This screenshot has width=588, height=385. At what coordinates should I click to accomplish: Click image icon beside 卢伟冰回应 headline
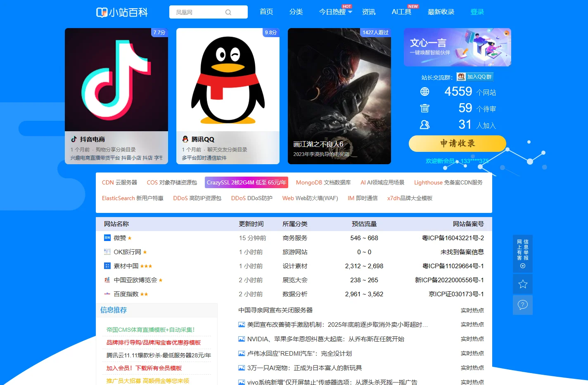pyautogui.click(x=242, y=354)
